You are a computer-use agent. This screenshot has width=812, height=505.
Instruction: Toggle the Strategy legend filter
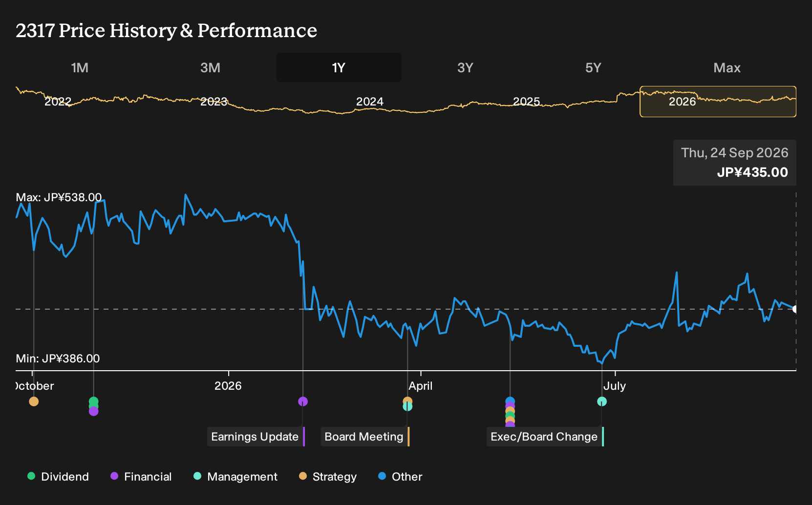pos(328,477)
